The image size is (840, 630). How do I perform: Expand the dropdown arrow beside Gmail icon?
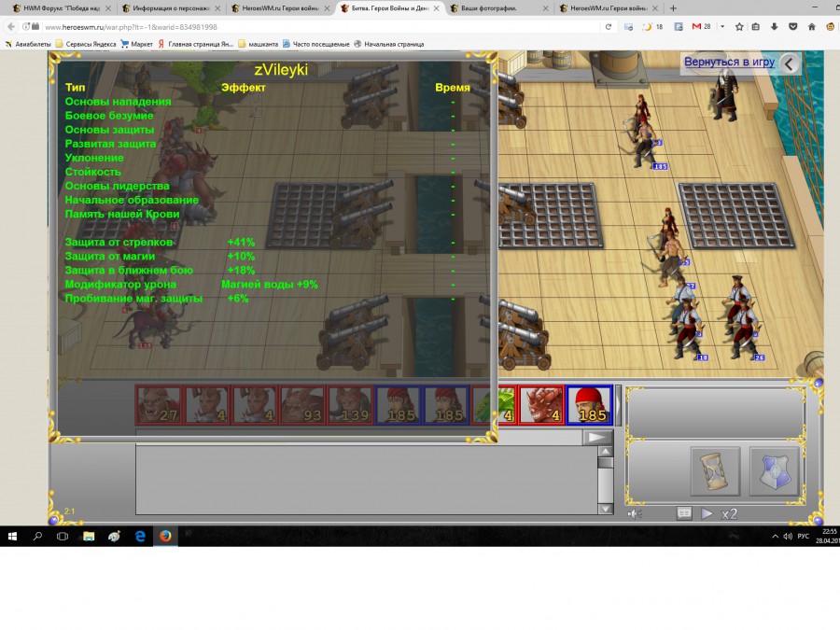(x=722, y=27)
